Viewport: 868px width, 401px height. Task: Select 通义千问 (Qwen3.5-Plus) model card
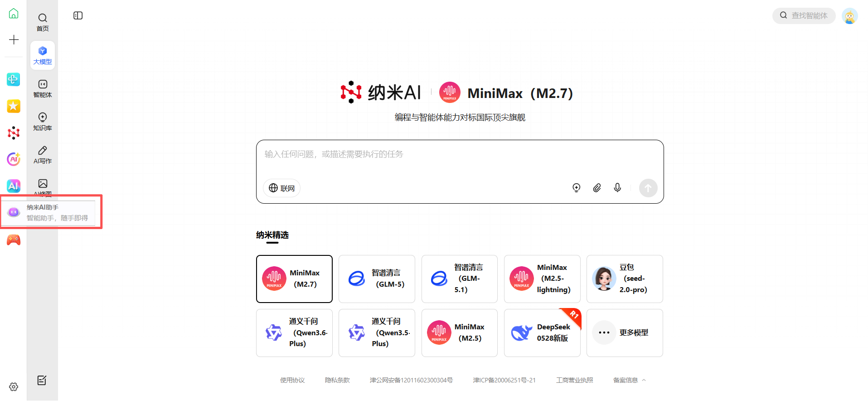pyautogui.click(x=377, y=333)
